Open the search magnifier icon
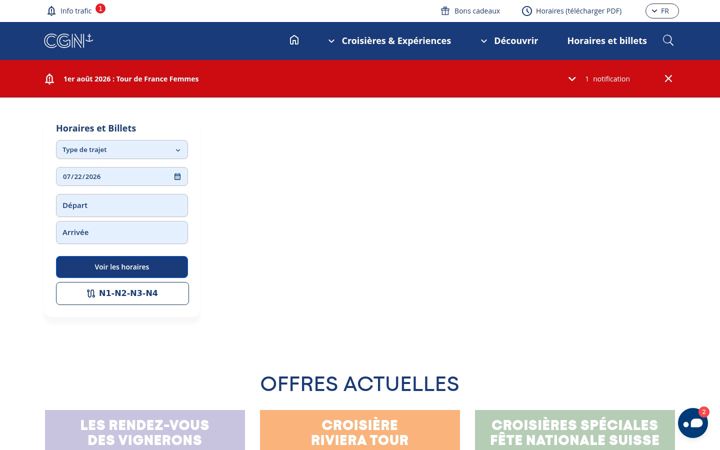This screenshot has height=450, width=720. point(668,40)
